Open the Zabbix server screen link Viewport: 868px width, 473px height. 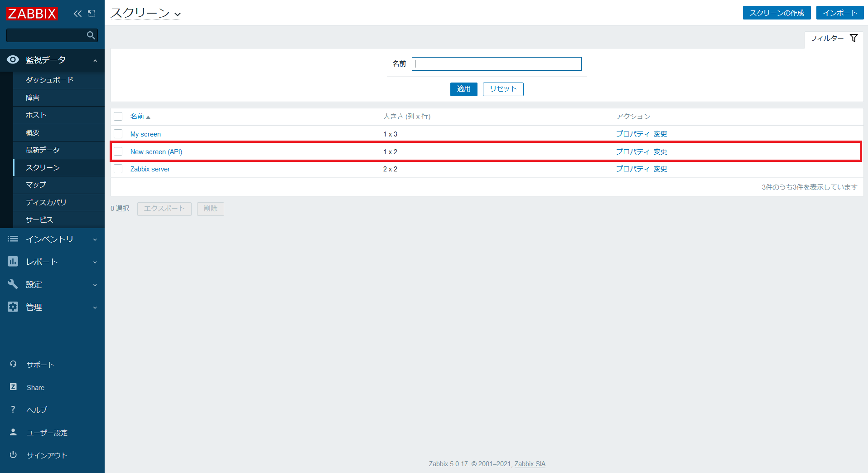click(x=150, y=169)
